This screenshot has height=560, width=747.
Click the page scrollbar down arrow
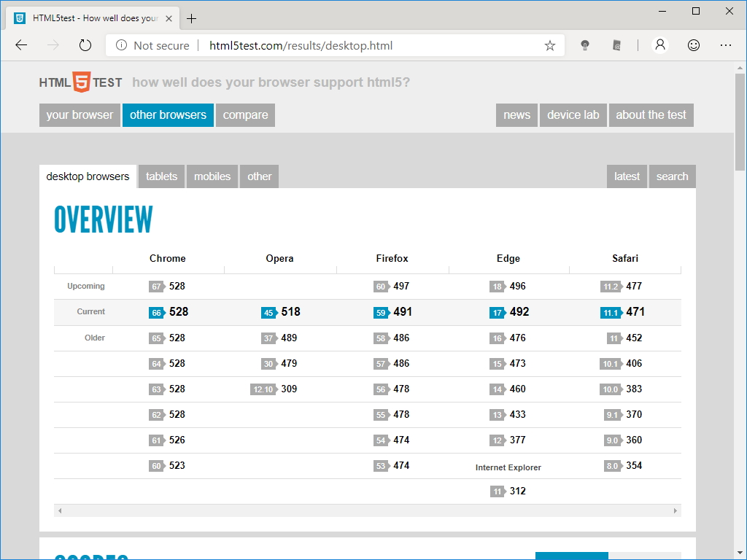pyautogui.click(x=740, y=553)
